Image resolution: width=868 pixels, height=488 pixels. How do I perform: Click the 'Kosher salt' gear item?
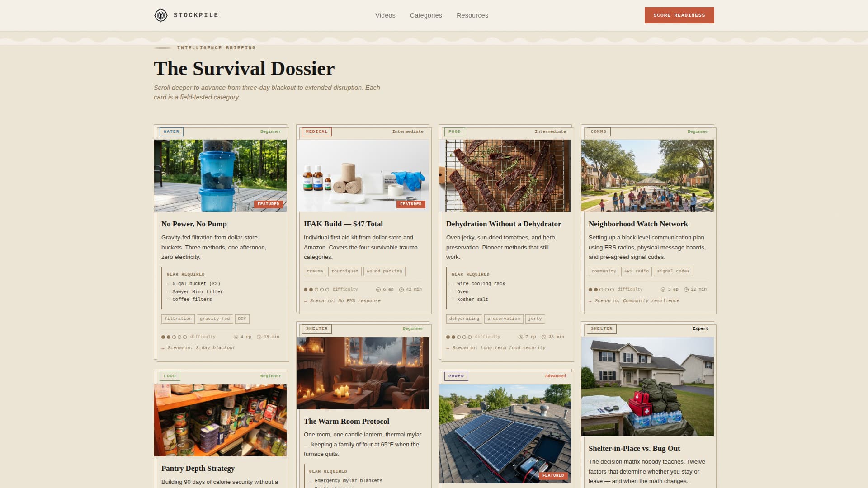(x=470, y=300)
